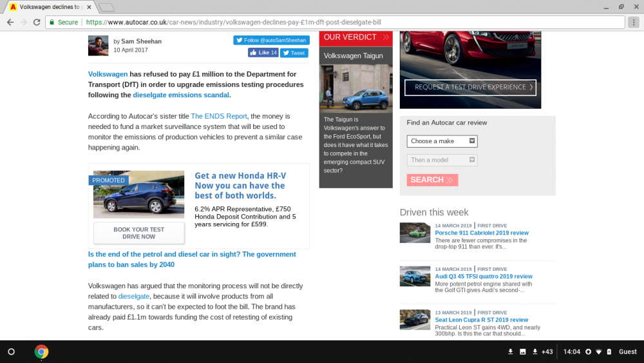Click the first download tray icon
Screen dimensions: 644x363
[511, 352]
